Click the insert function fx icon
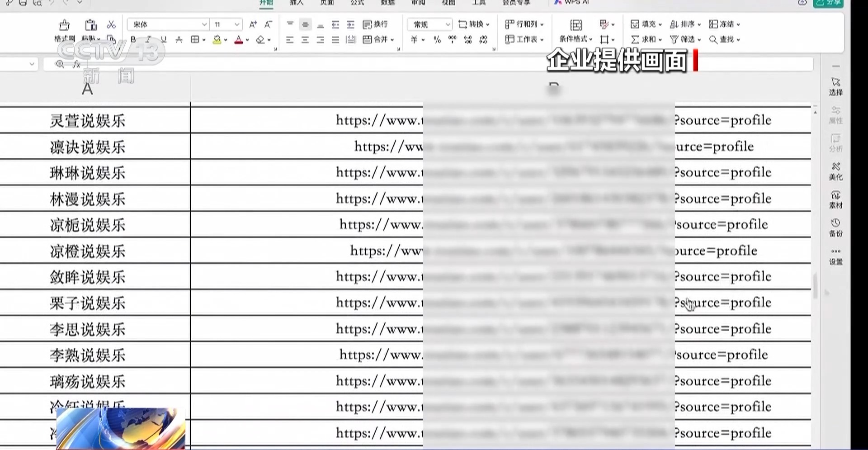This screenshot has width=868, height=450. tap(77, 64)
